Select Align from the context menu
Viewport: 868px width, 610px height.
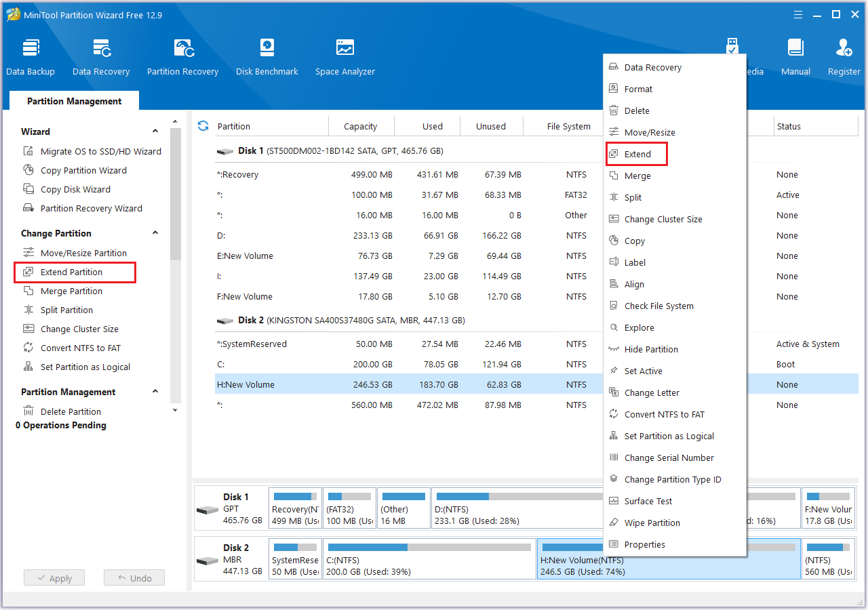675,284
